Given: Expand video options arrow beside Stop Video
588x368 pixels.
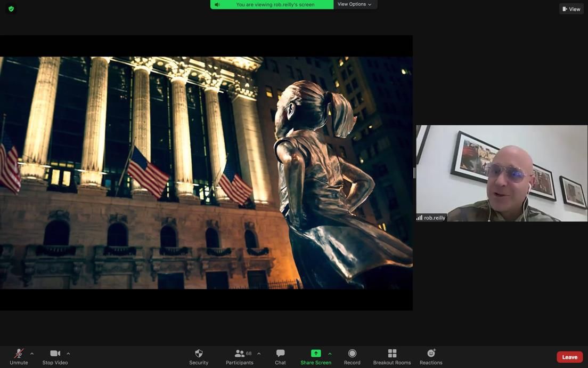Looking at the screenshot, I should pyautogui.click(x=68, y=354).
